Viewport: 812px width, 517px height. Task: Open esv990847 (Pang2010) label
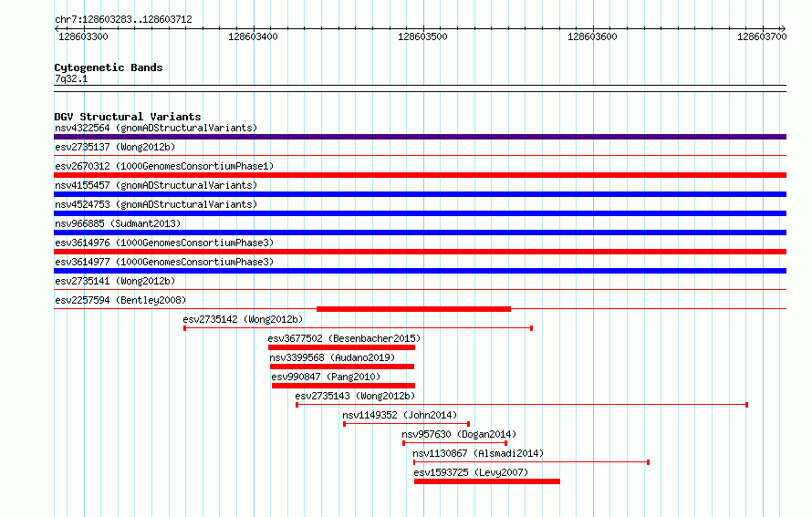click(326, 377)
